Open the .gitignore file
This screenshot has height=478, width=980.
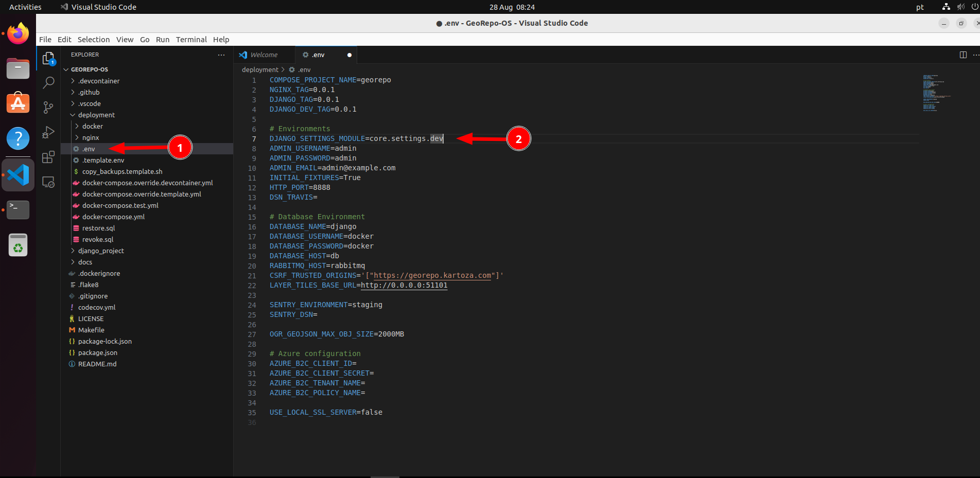[x=93, y=296]
